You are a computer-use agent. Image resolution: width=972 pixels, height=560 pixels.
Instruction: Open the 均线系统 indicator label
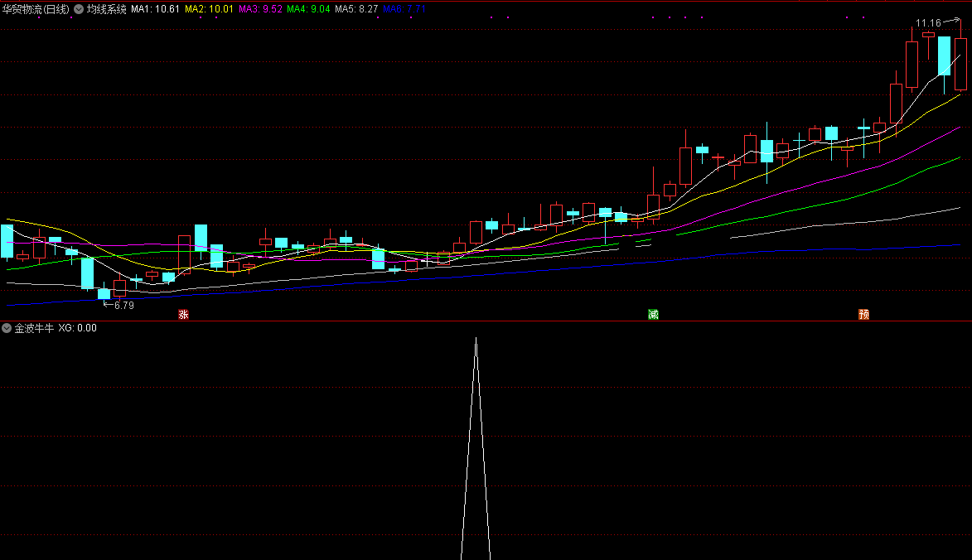107,9
